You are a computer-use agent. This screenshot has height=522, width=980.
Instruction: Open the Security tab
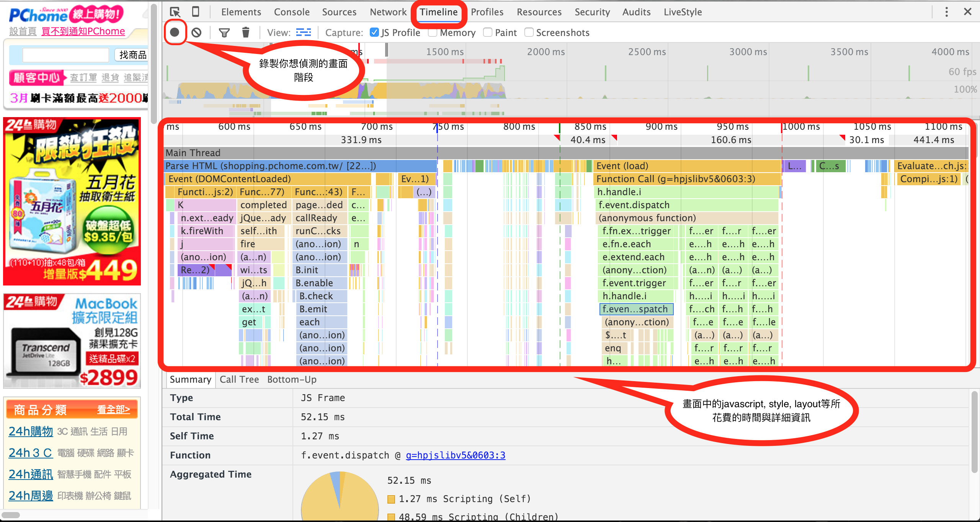click(x=592, y=12)
